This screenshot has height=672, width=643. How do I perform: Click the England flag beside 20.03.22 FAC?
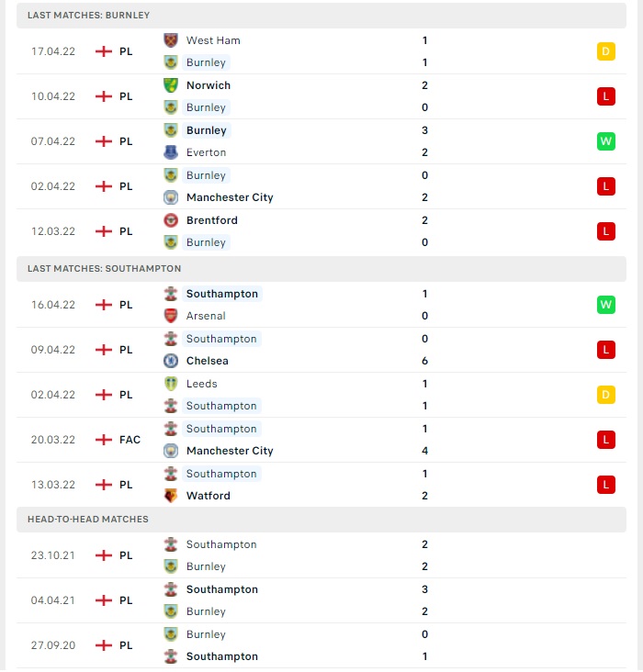104,440
